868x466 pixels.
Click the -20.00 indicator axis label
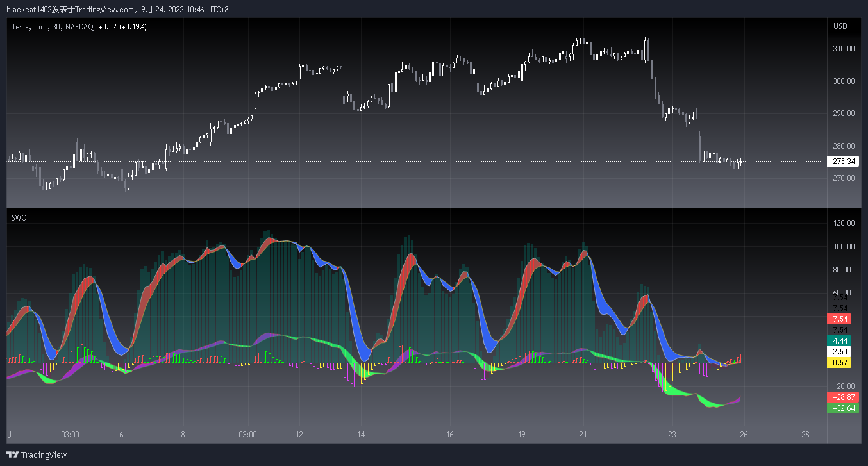(844, 387)
